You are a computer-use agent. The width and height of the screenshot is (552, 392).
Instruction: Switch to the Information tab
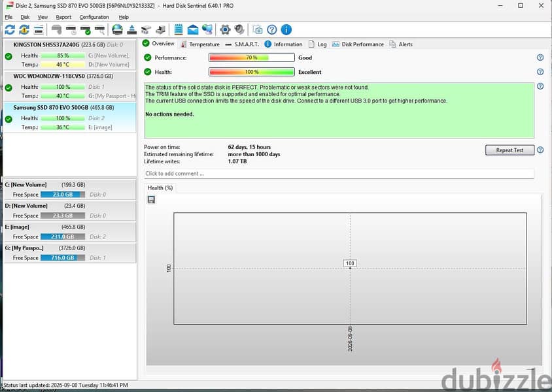pos(283,44)
